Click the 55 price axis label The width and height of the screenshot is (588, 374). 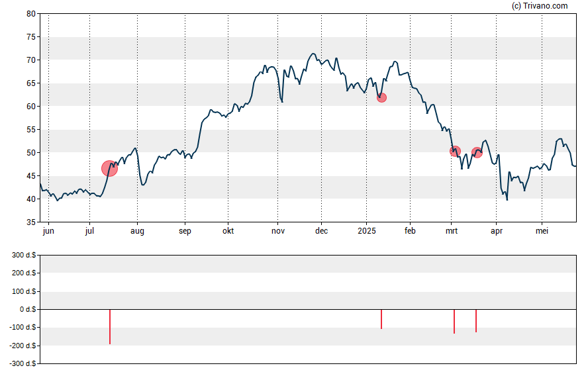point(31,130)
